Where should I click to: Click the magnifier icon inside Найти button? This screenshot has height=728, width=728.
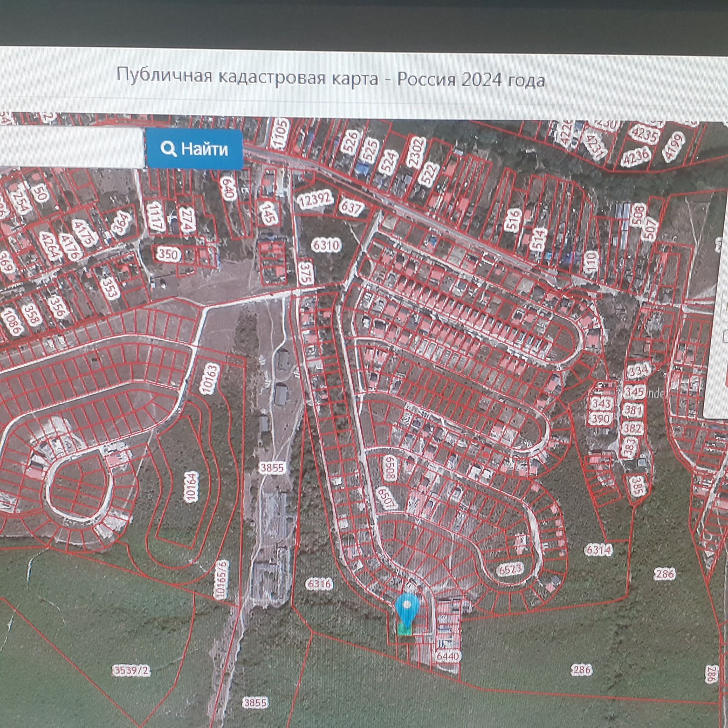coord(168,149)
